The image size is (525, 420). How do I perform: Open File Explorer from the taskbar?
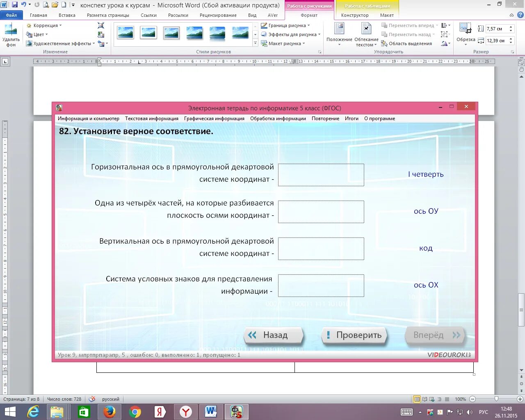point(57,411)
